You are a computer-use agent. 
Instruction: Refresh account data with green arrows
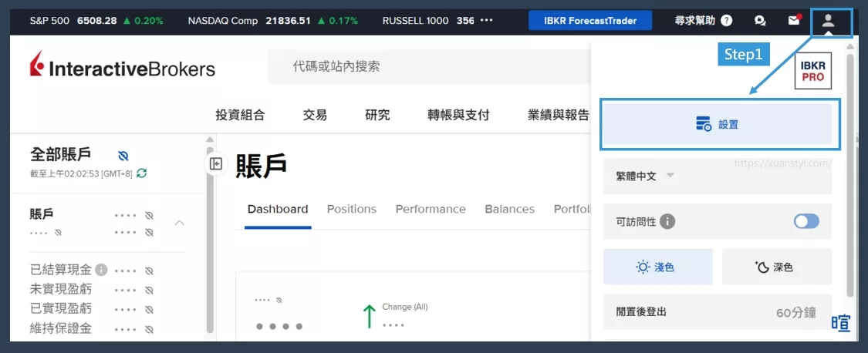[142, 173]
